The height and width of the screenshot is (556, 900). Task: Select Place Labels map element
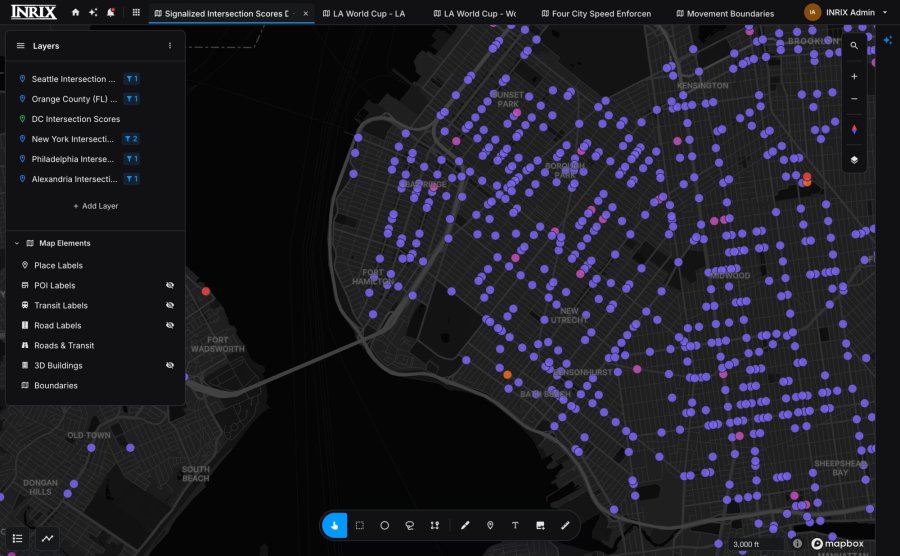point(58,265)
